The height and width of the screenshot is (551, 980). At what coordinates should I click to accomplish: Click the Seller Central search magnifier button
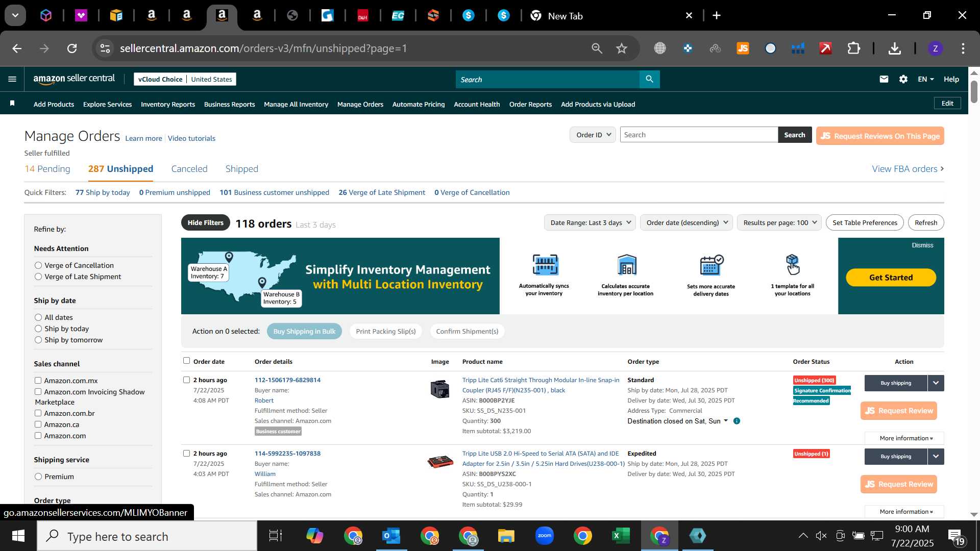(x=649, y=79)
